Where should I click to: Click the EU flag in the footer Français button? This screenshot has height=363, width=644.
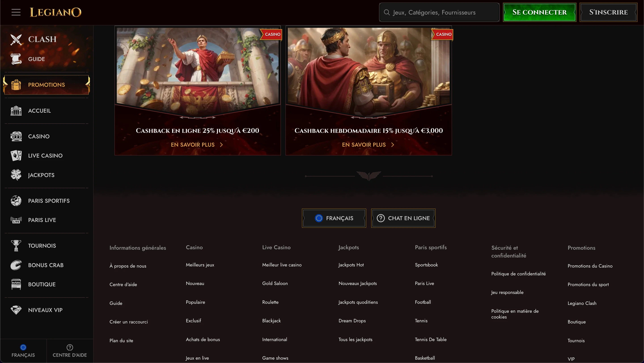click(x=319, y=218)
